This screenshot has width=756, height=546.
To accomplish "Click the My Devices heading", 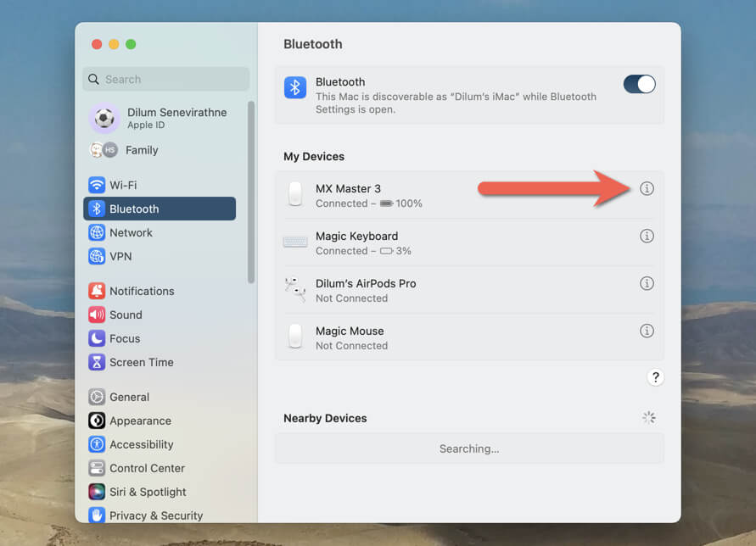I will 314,156.
